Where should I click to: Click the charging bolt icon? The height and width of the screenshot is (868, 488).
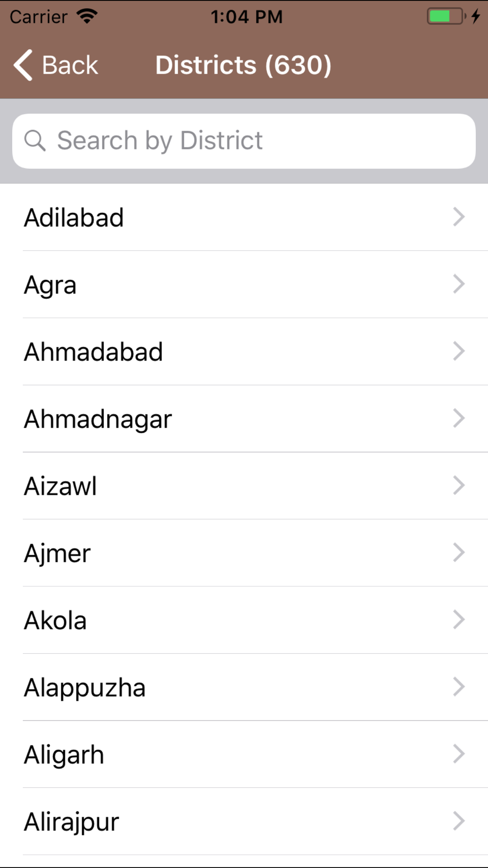476,16
